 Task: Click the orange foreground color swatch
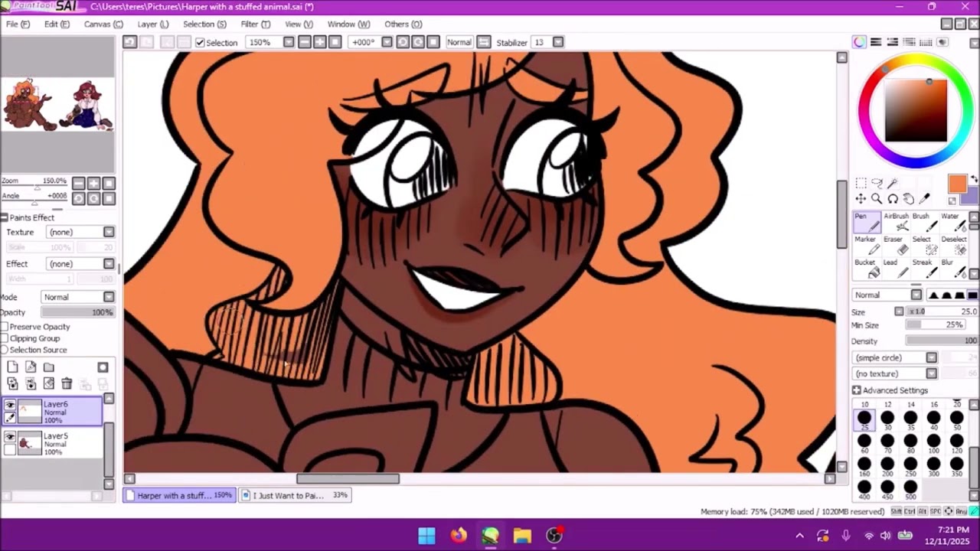pos(957,184)
